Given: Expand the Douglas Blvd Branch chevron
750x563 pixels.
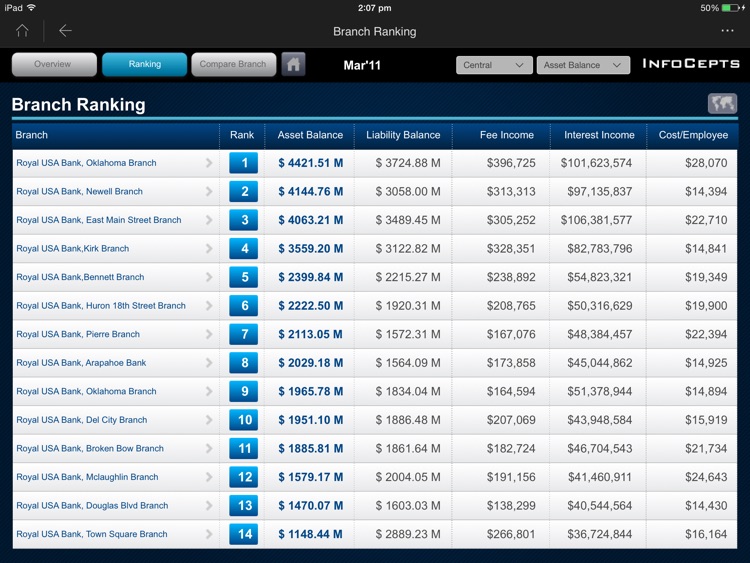Looking at the screenshot, I should tap(209, 506).
